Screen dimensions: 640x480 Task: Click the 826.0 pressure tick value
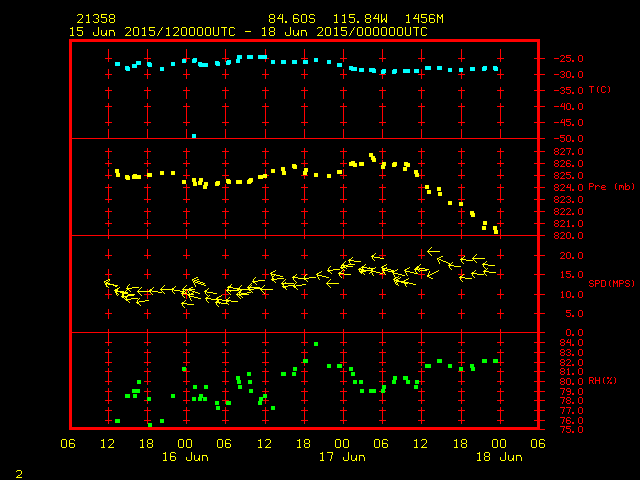tap(569, 164)
